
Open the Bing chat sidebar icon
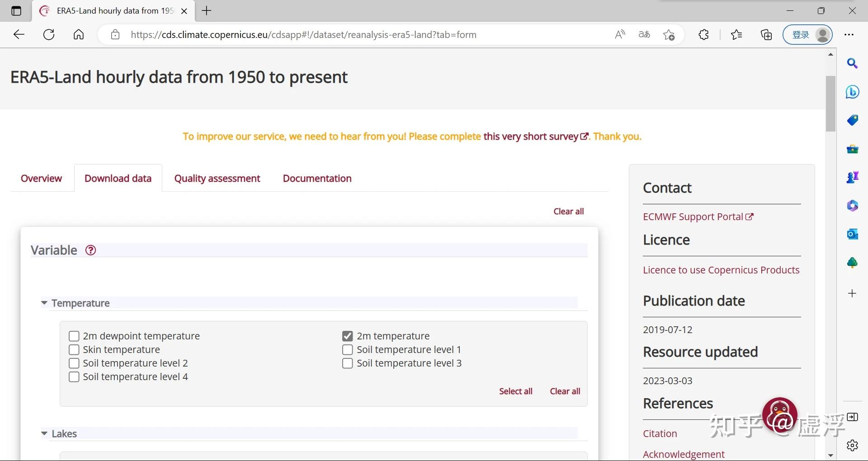pyautogui.click(x=852, y=92)
